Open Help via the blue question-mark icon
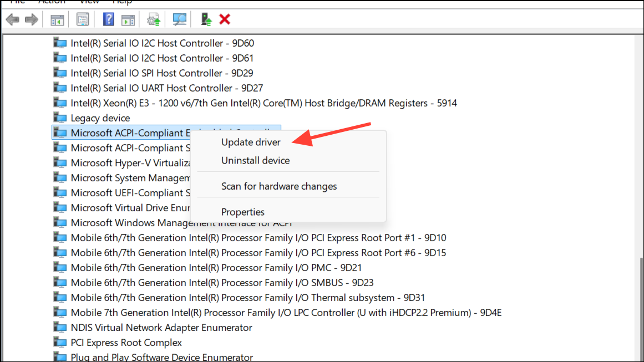644x362 pixels. (x=108, y=19)
